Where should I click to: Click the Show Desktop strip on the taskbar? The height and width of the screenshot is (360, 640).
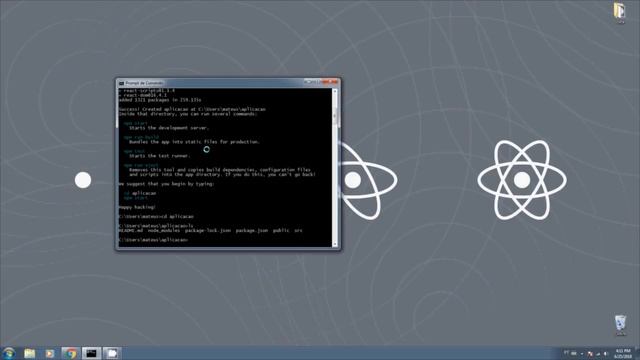click(638, 353)
